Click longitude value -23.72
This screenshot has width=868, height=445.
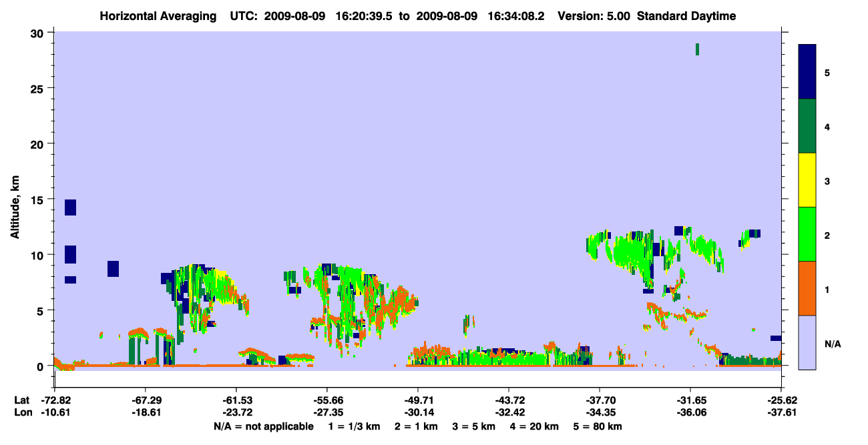(236, 413)
